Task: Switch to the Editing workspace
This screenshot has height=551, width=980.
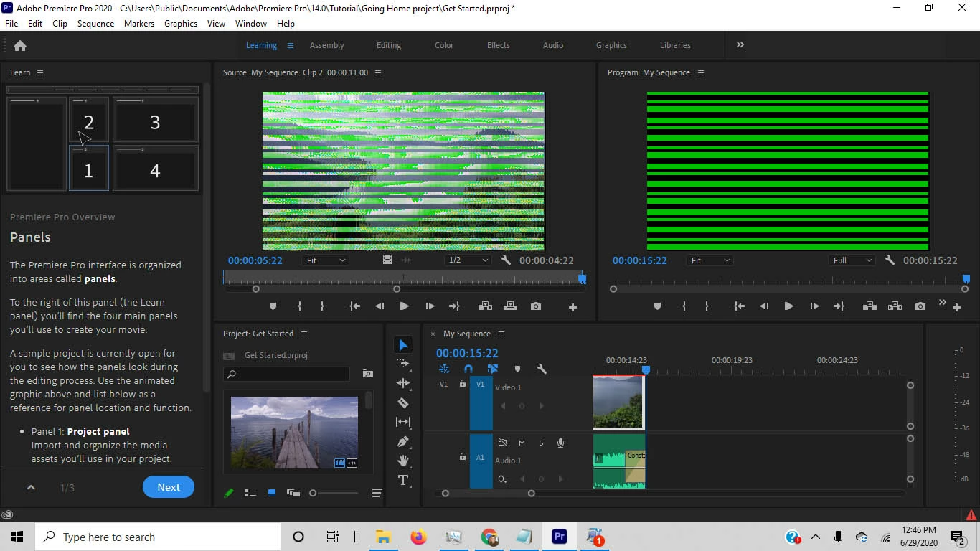Action: click(389, 45)
